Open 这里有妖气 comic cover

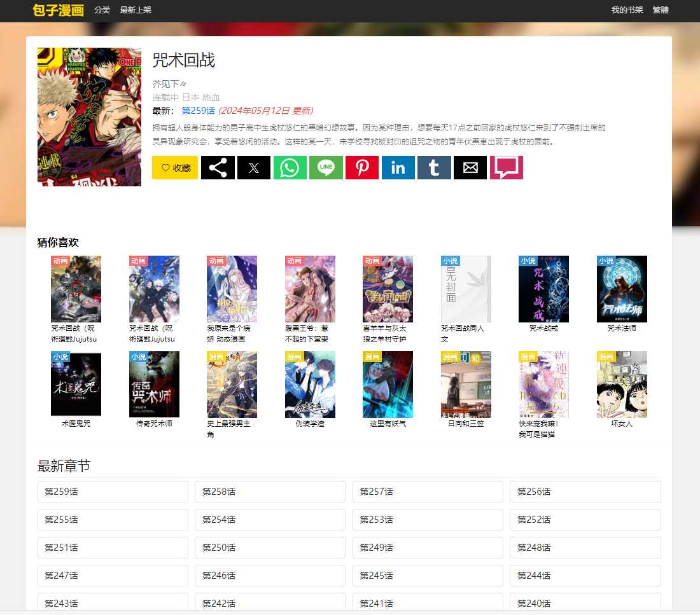click(388, 384)
